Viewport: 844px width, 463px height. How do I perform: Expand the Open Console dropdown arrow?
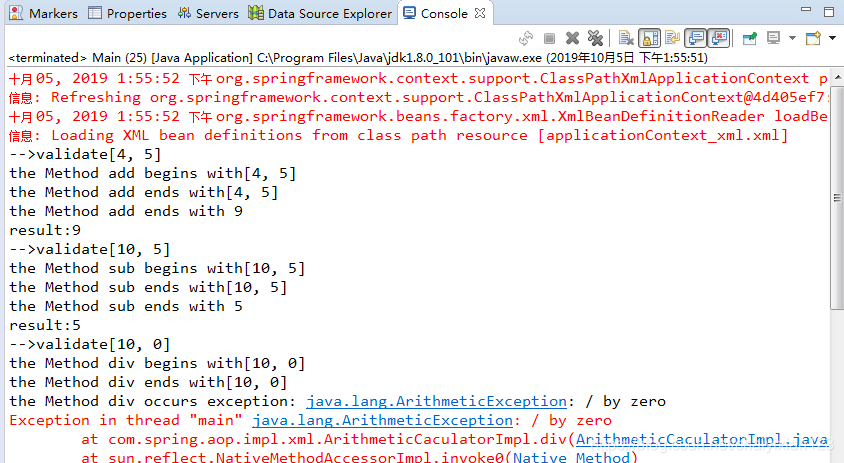coord(832,38)
